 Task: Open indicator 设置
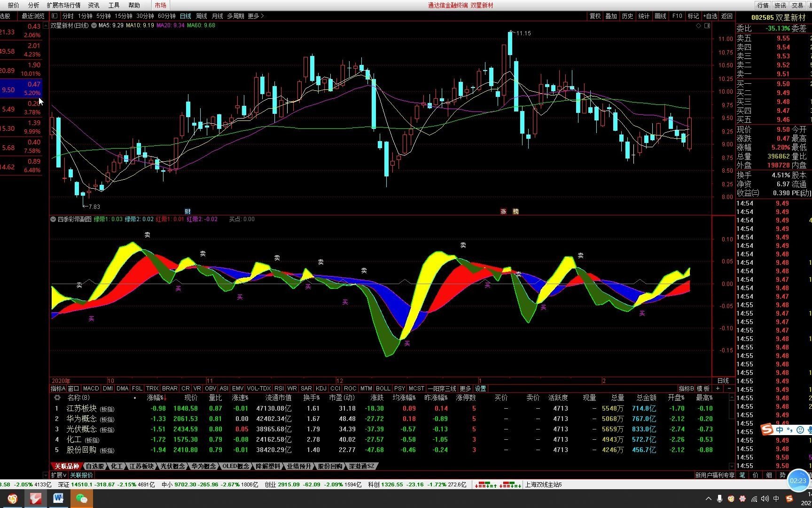click(x=480, y=389)
